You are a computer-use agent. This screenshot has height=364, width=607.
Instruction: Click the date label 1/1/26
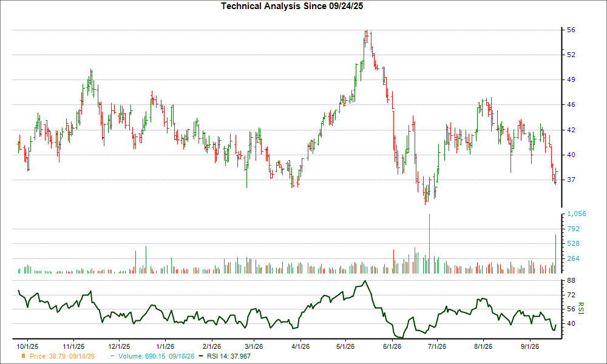(x=165, y=346)
